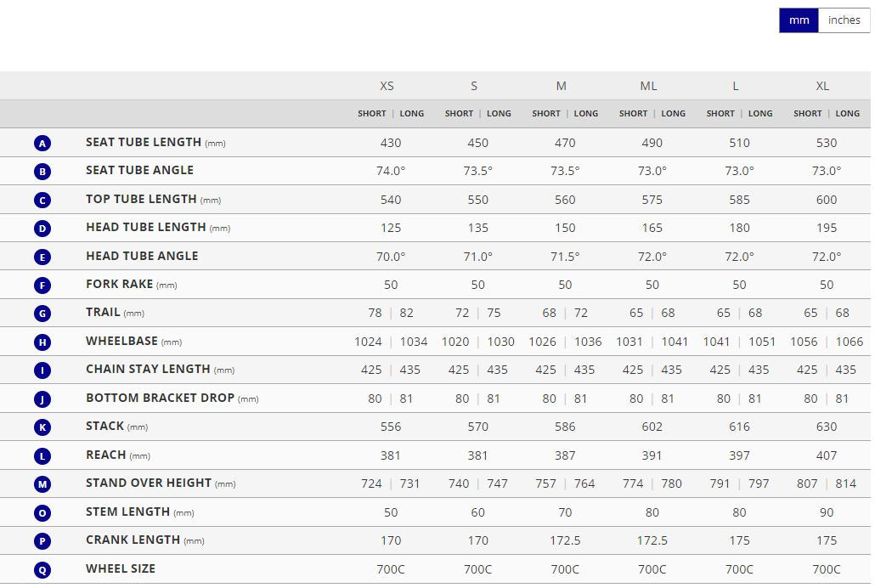
Task: Click the letter O stem length badge
Action: coord(43,513)
